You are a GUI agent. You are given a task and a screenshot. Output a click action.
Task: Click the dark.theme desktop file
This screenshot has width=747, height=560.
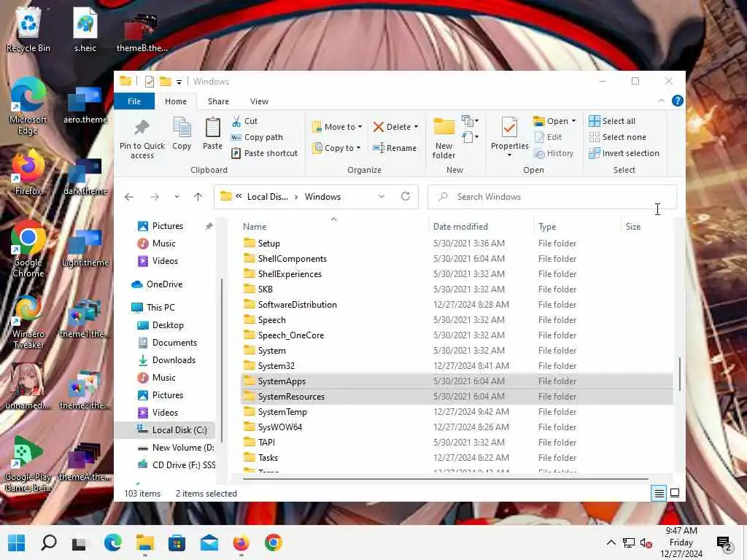pyautogui.click(x=85, y=177)
